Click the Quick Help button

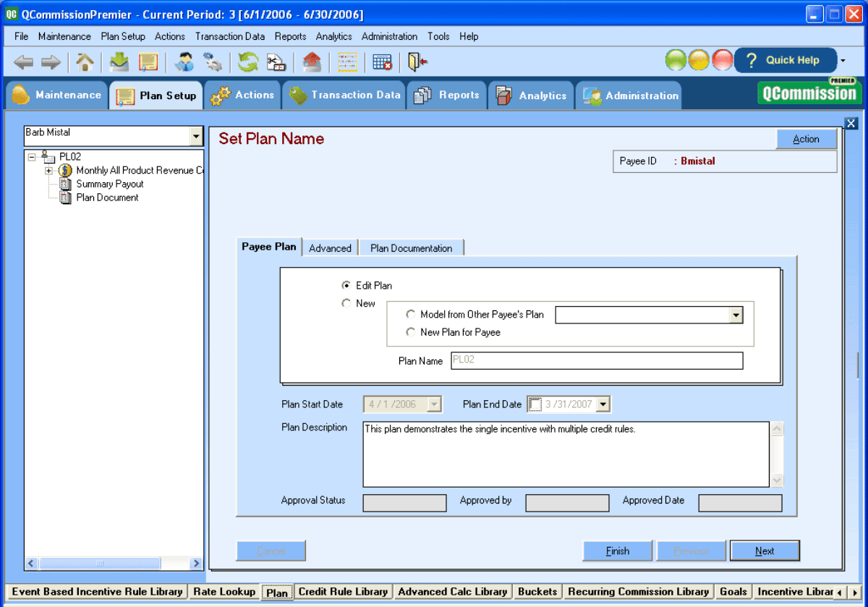(x=785, y=61)
